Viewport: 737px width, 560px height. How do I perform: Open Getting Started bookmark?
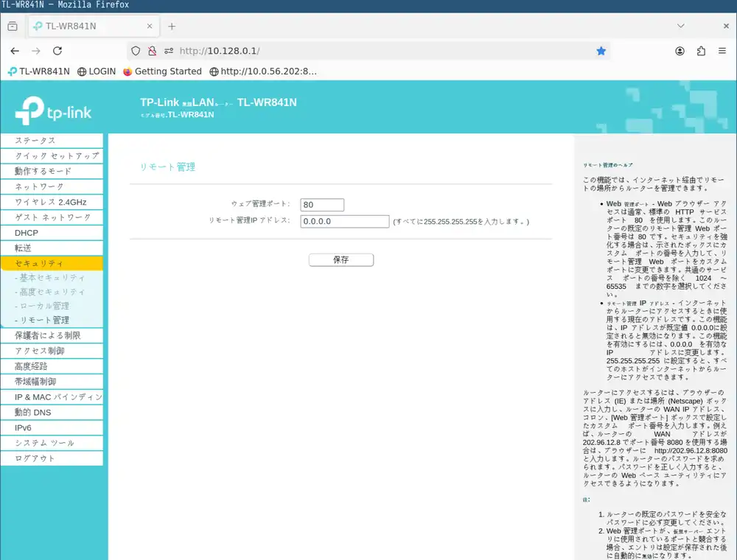[x=162, y=71]
